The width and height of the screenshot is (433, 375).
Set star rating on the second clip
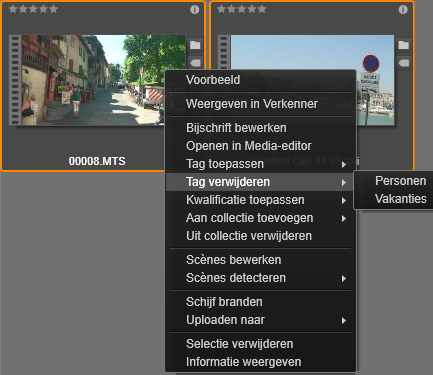tap(242, 9)
